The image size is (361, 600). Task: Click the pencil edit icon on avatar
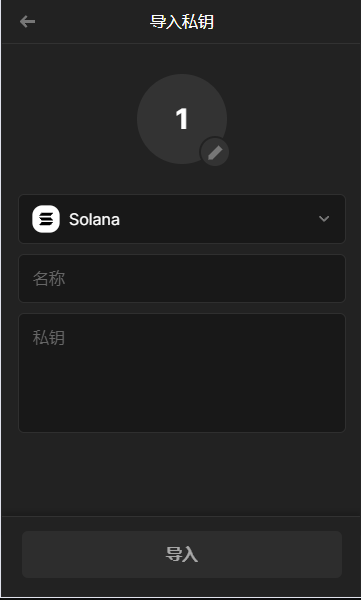click(x=214, y=152)
